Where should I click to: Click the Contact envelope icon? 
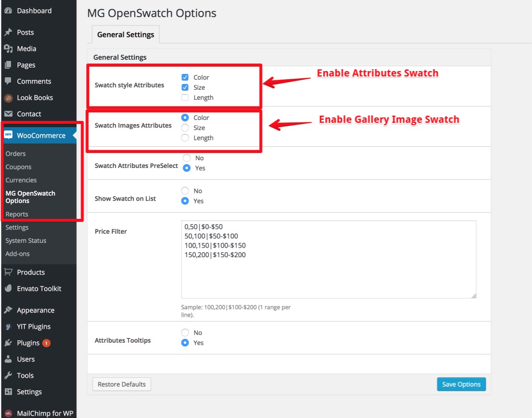(8, 114)
